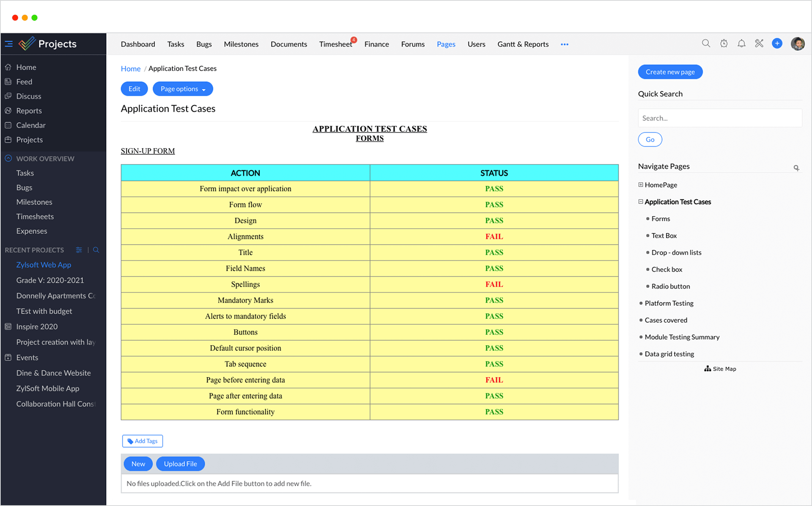Click the Spellings action cell
The image size is (812, 506).
pos(245,284)
